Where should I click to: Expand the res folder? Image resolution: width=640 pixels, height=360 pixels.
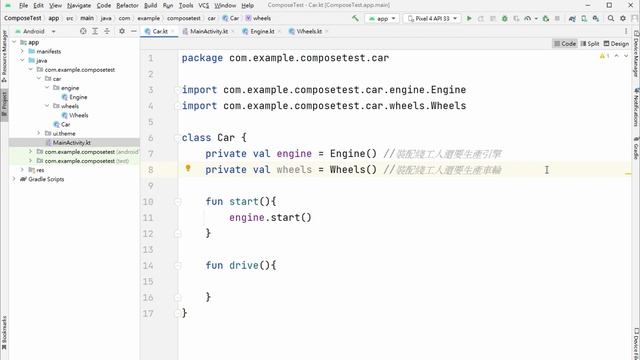pyautogui.click(x=22, y=170)
